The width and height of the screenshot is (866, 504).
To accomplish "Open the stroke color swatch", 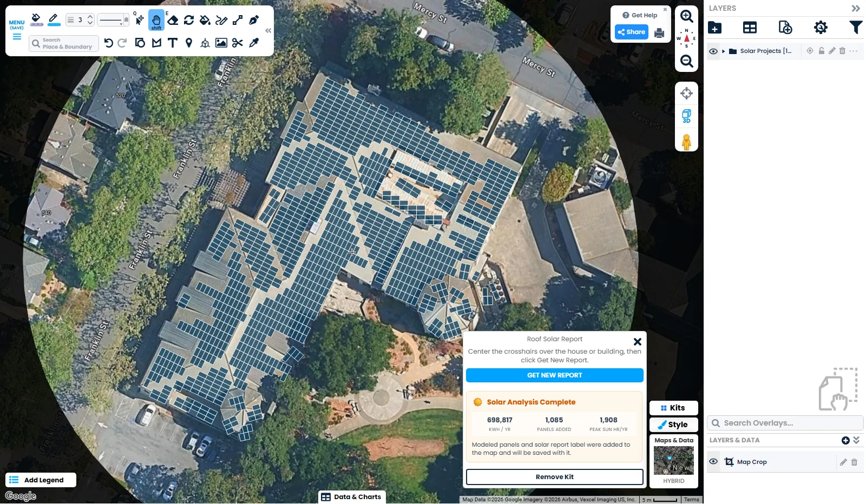I will 53,20.
